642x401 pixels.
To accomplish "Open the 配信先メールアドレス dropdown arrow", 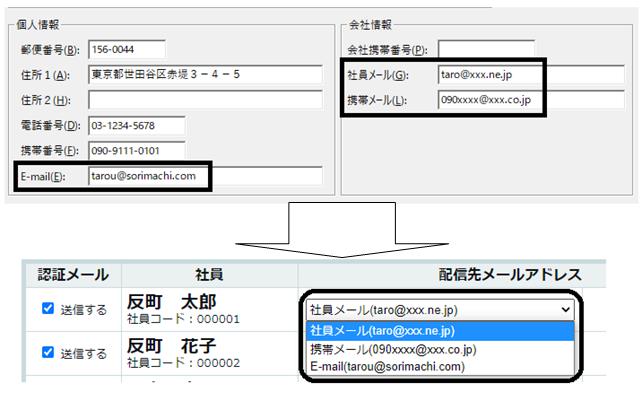I will (x=565, y=310).
